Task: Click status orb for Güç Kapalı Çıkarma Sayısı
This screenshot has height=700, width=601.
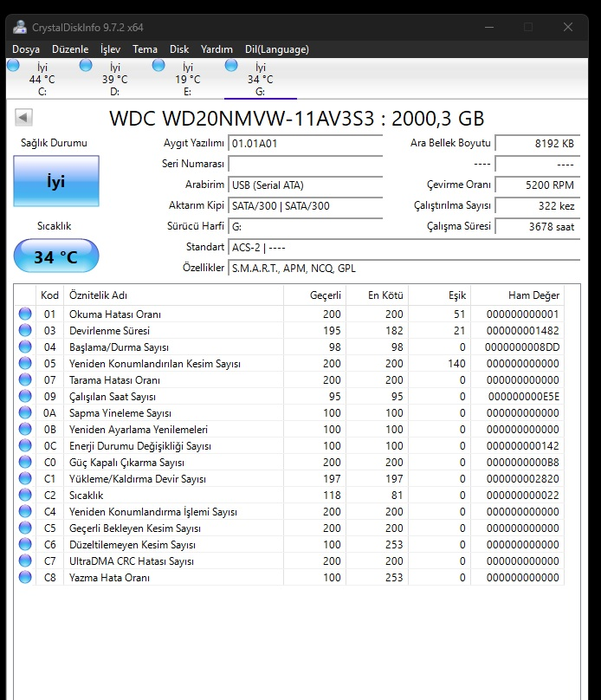Action: coord(25,462)
